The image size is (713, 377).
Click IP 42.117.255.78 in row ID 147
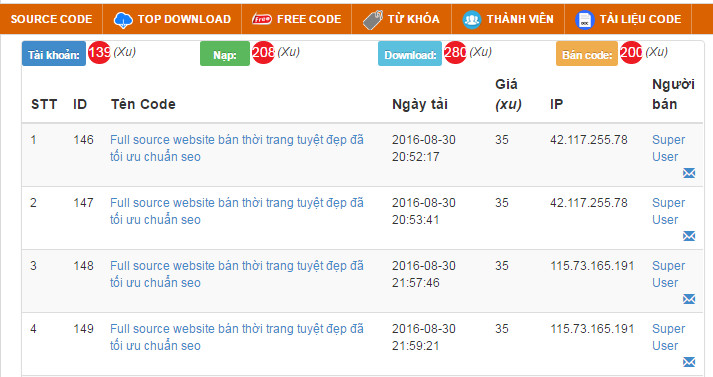[x=589, y=202]
